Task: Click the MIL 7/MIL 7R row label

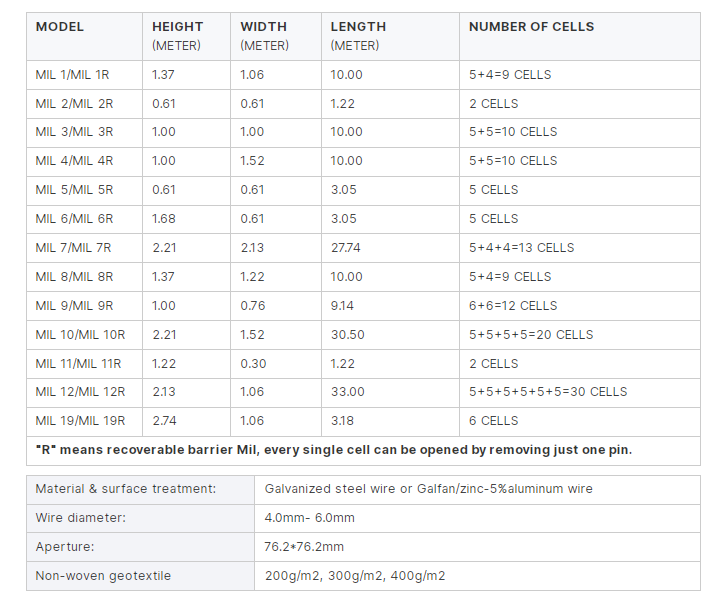Action: point(85,248)
